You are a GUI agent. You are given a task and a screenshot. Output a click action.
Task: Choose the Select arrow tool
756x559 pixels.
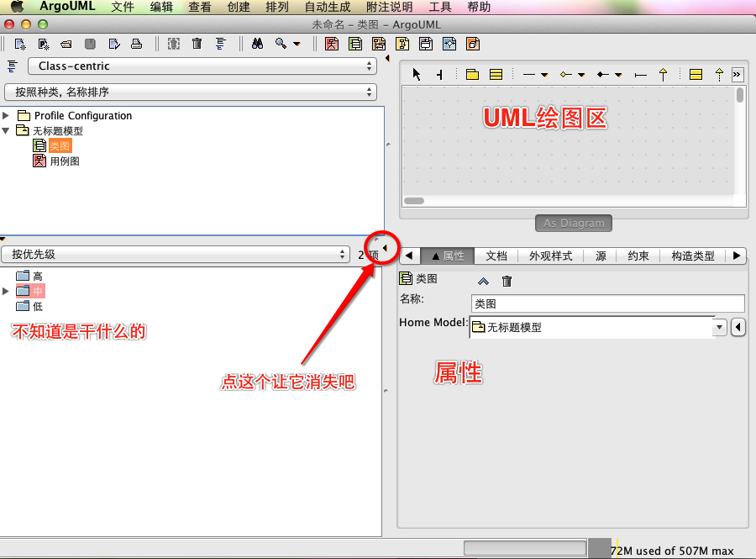(x=417, y=74)
